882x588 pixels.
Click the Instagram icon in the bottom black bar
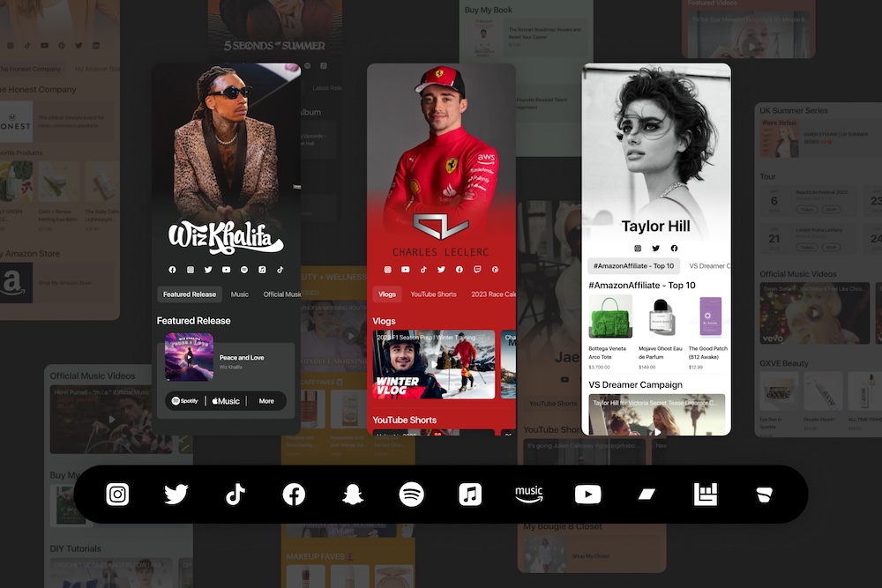tap(117, 495)
